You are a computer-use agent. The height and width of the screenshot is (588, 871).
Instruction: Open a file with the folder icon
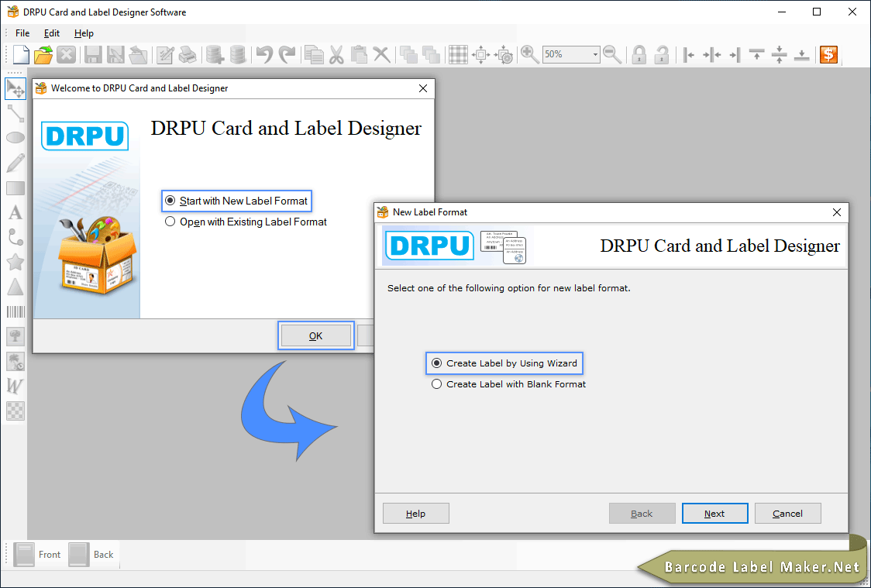(43, 54)
